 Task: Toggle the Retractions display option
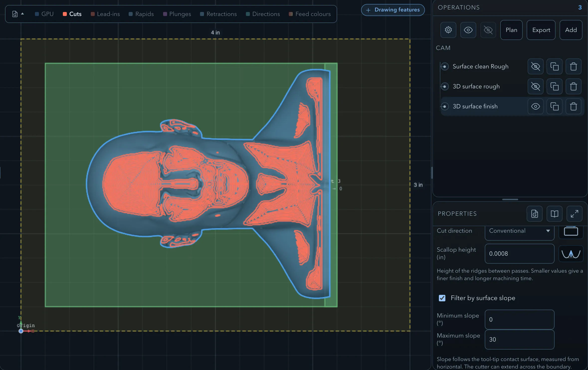tap(218, 14)
